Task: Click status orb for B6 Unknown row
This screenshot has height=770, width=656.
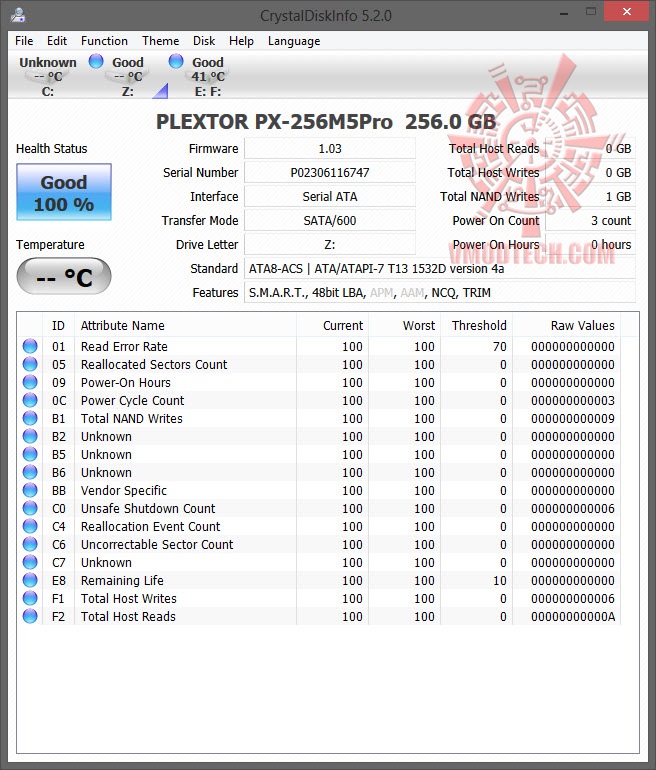Action: [x=30, y=472]
